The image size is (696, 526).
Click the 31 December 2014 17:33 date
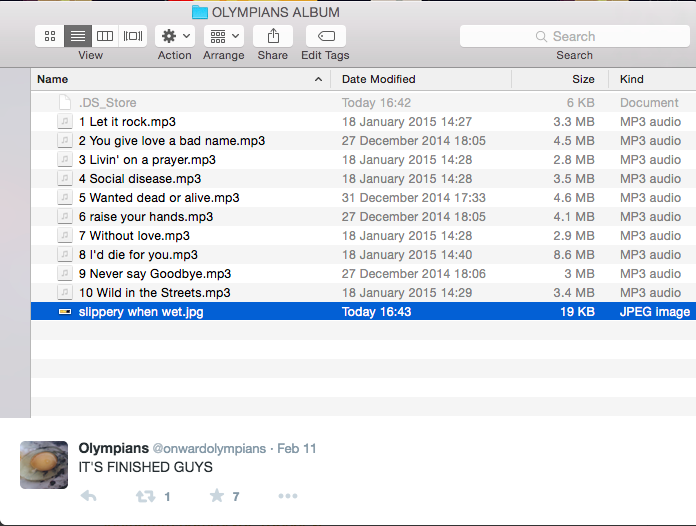click(413, 198)
